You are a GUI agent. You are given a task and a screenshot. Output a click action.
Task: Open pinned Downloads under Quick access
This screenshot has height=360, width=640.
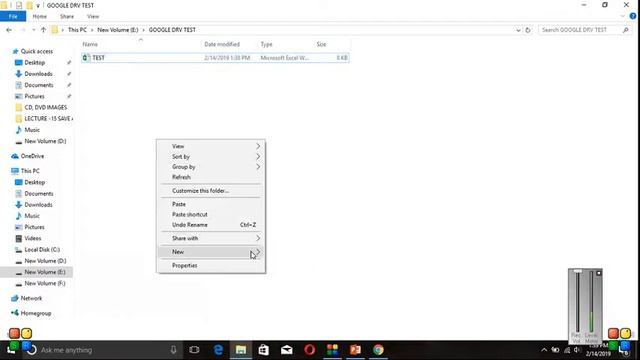tap(38, 74)
